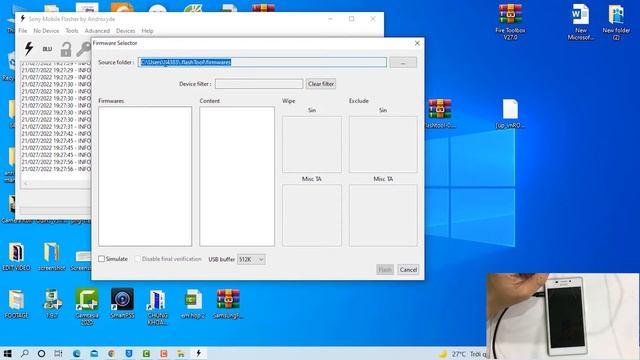
Task: Click the green Camtasia icon in the taskbar
Action: click(x=146, y=353)
